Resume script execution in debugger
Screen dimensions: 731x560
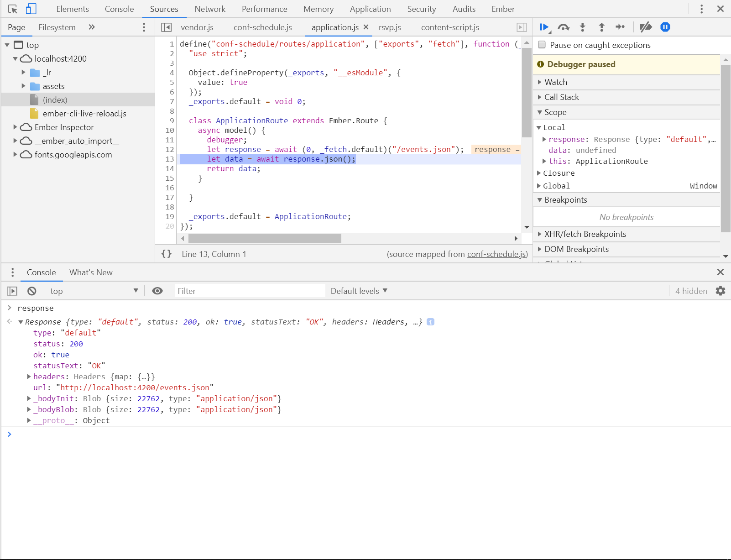coord(543,27)
